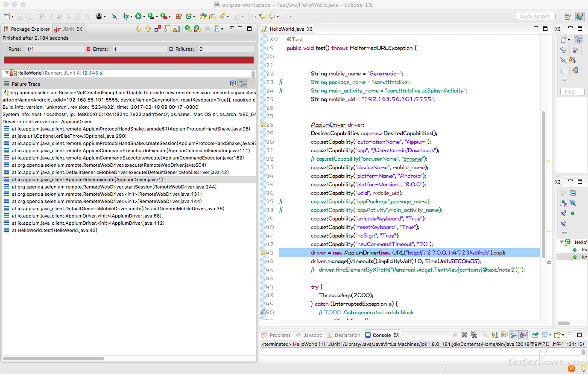Screen dimensions: 588x374
Task: Toggle Scroll Lock in JUnit view toolbar
Action: pos(176,29)
